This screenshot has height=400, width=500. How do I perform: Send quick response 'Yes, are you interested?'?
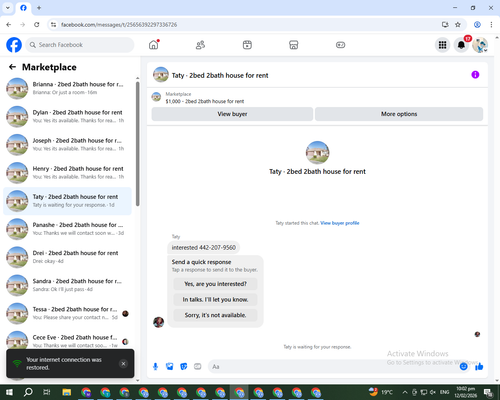pyautogui.click(x=215, y=284)
